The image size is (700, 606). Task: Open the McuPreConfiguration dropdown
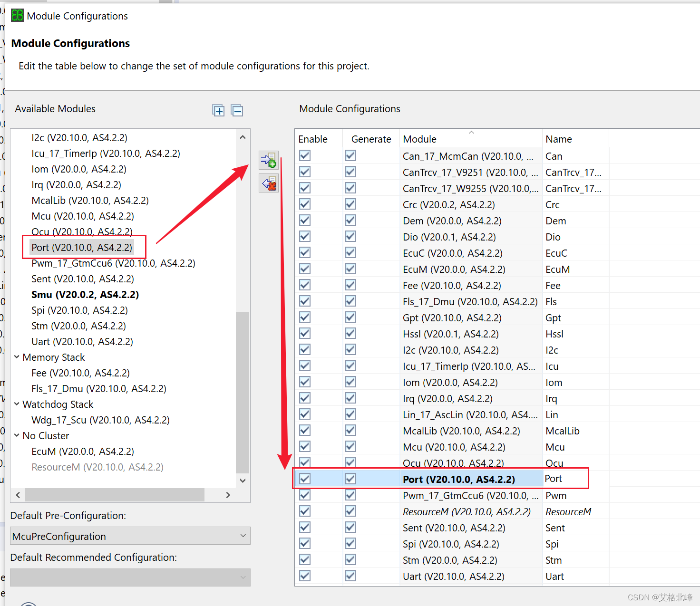coord(243,536)
